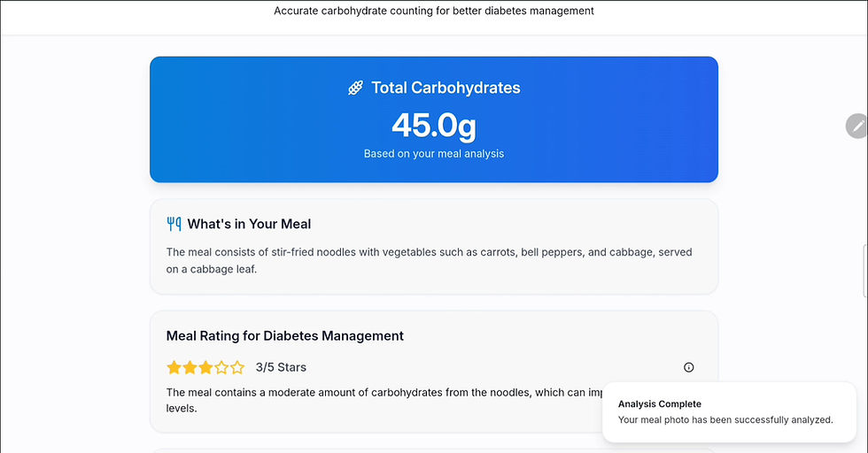Select the first rating star
The height and width of the screenshot is (453, 868).
pos(174,367)
